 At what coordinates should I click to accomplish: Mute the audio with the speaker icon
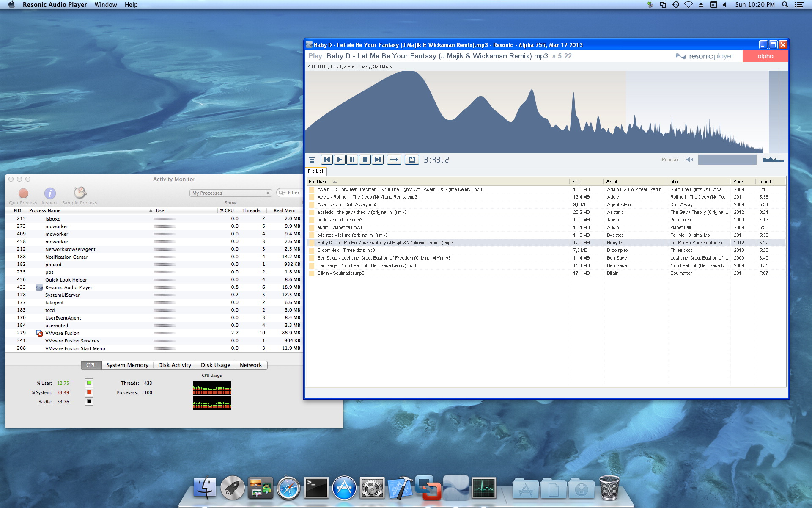[x=689, y=160]
